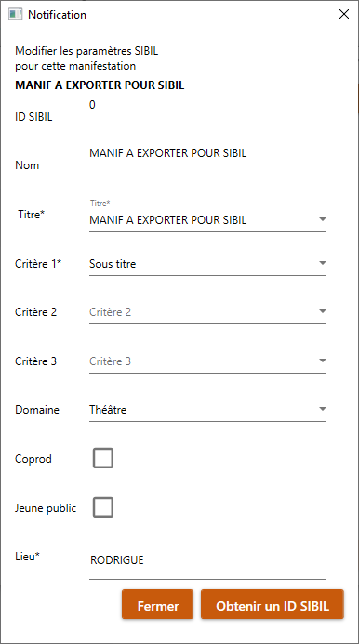Click the empty Critère 3 field
Image resolution: width=359 pixels, height=644 pixels.
point(207,361)
